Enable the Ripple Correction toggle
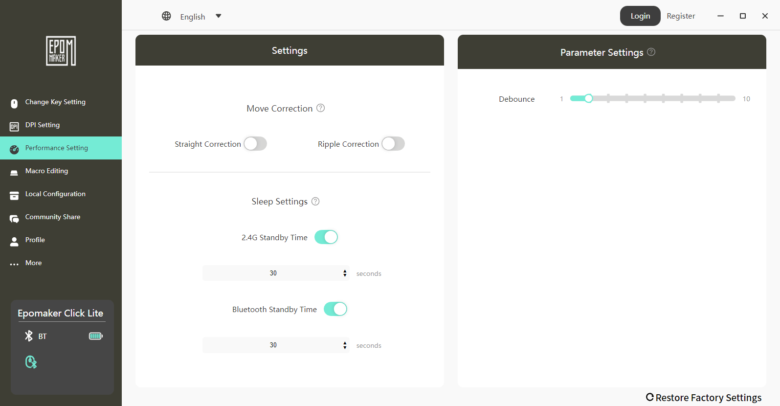780x406 pixels. point(392,144)
